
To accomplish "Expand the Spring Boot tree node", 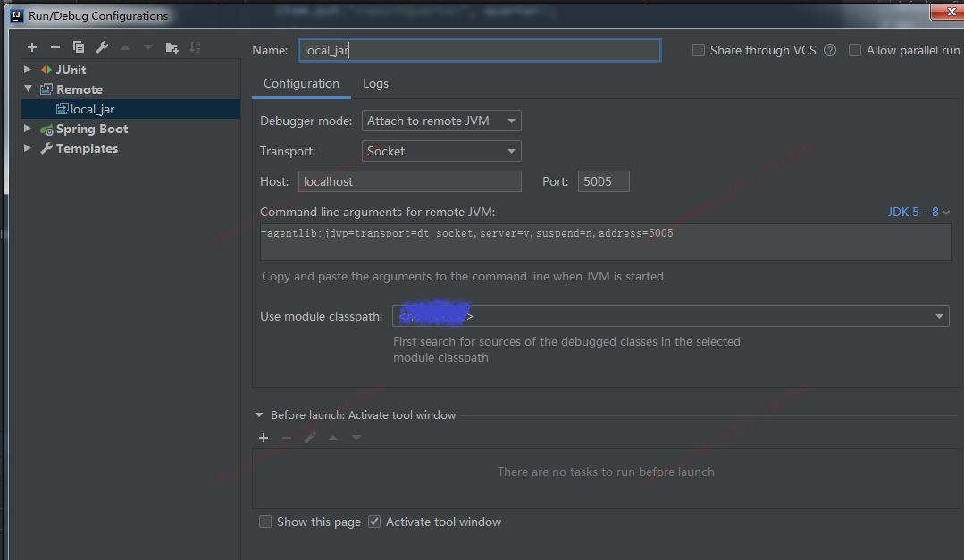I will [x=28, y=129].
